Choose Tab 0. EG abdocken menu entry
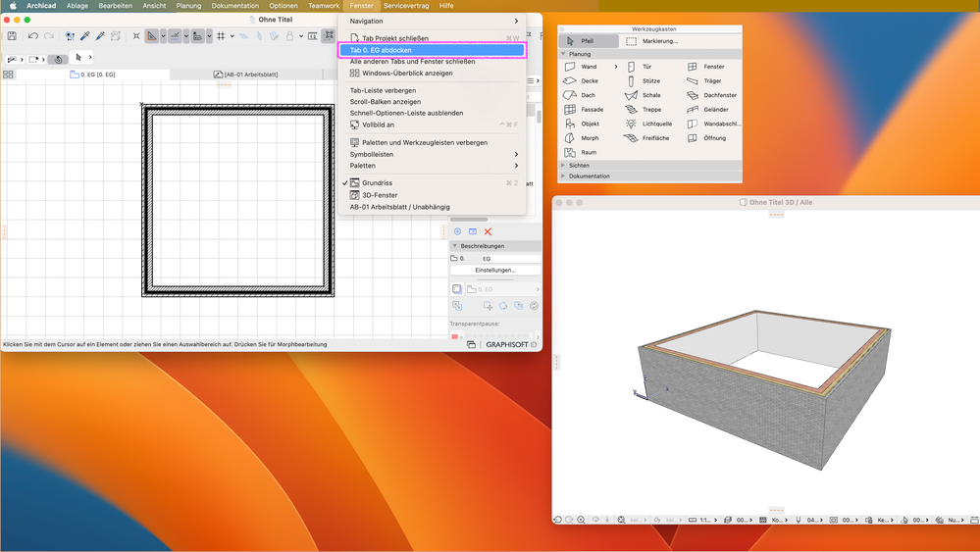Viewport: 980px width, 552px height. point(432,50)
